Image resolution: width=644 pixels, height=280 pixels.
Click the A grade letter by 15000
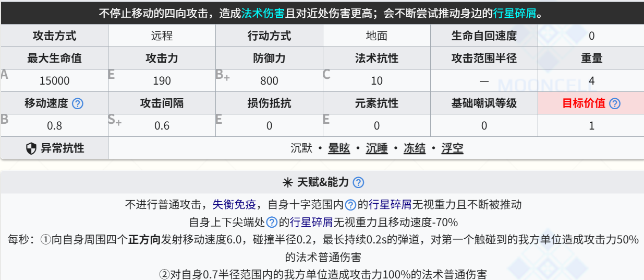(4, 74)
